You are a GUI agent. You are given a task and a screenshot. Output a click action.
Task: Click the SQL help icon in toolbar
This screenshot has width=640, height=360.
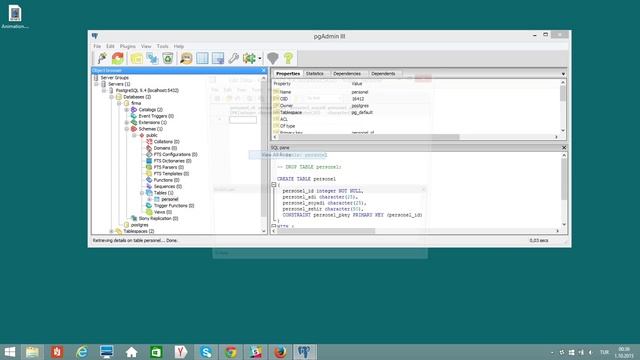click(x=289, y=58)
